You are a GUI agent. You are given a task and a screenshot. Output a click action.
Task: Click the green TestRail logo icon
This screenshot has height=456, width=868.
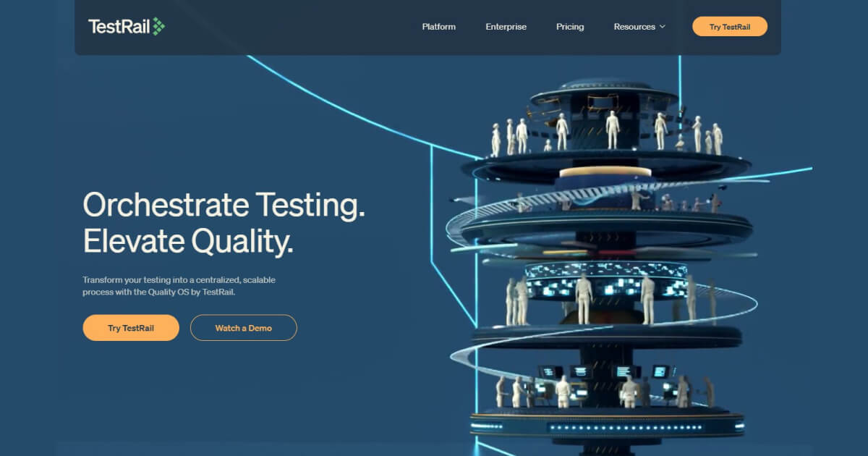[x=158, y=27]
